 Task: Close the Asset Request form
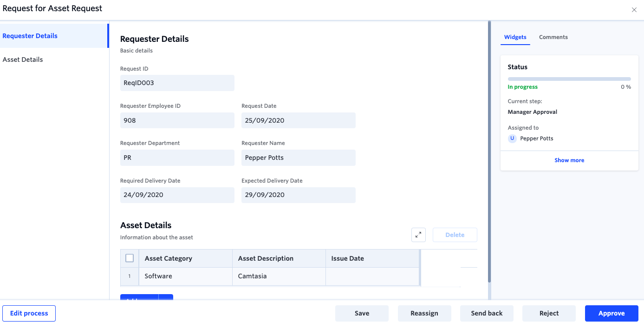click(x=634, y=10)
